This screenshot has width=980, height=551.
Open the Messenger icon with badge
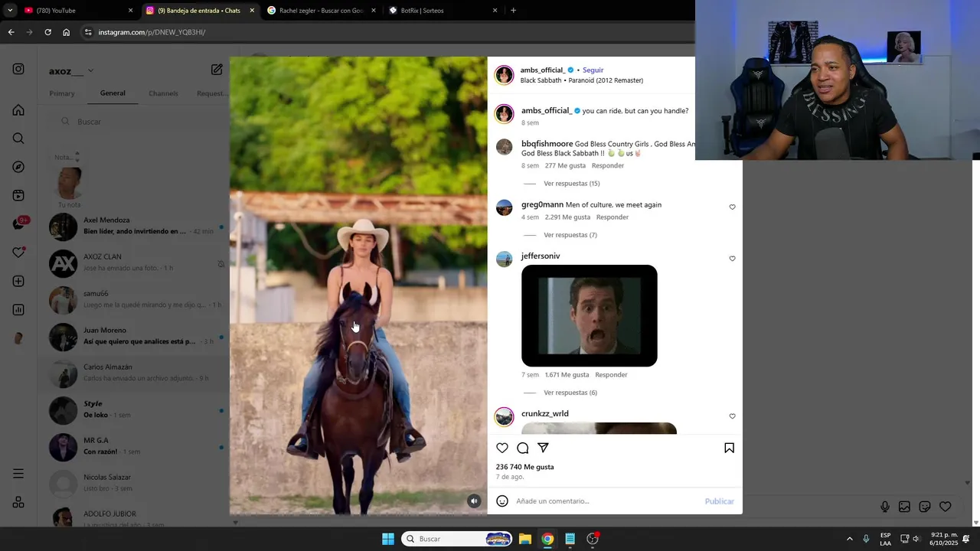click(x=18, y=224)
